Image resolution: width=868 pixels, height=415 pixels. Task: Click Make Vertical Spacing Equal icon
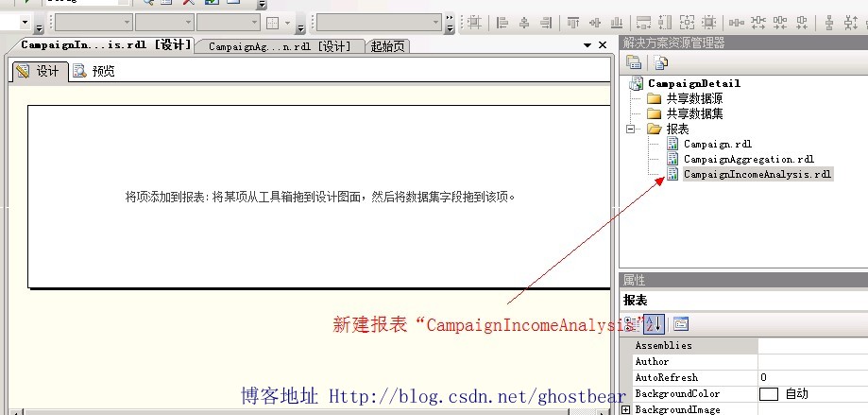[x=829, y=23]
